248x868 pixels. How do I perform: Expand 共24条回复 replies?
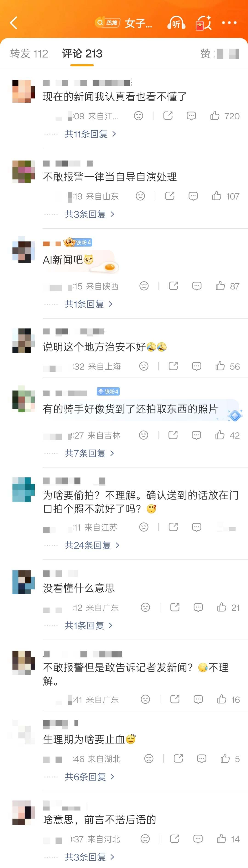point(92,545)
